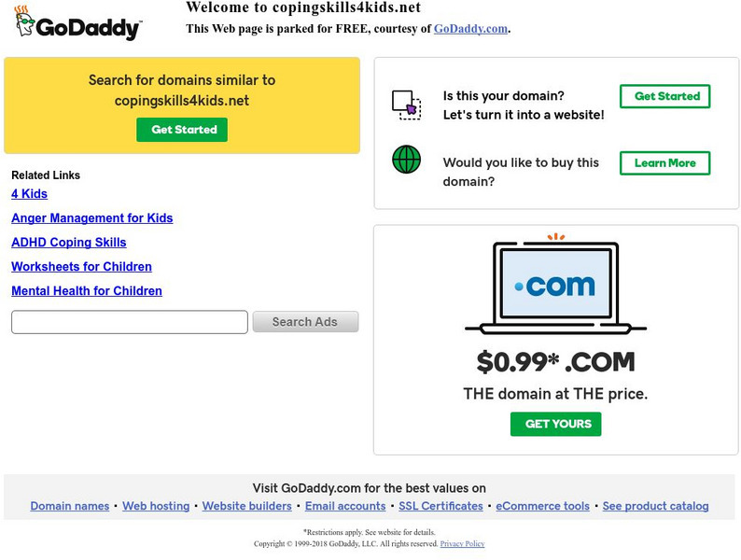Open Worksheets for Children link
The width and height of the screenshot is (741, 560).
click(81, 267)
